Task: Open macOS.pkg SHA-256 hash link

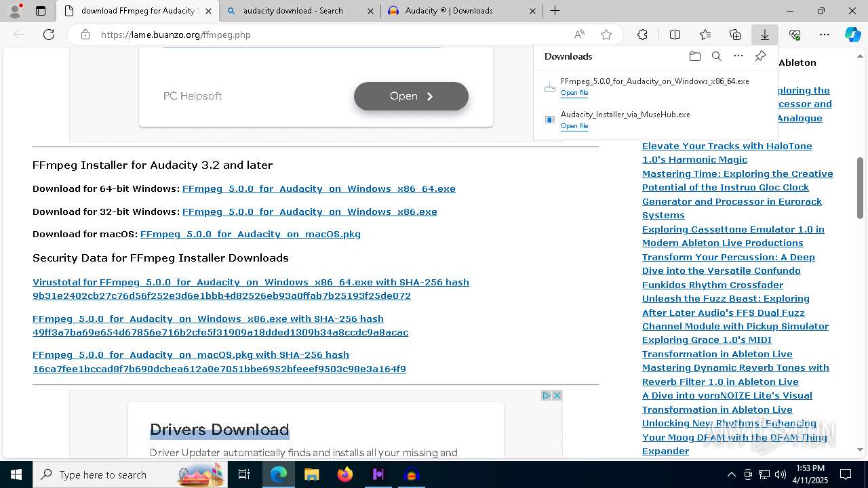Action: [x=219, y=362]
